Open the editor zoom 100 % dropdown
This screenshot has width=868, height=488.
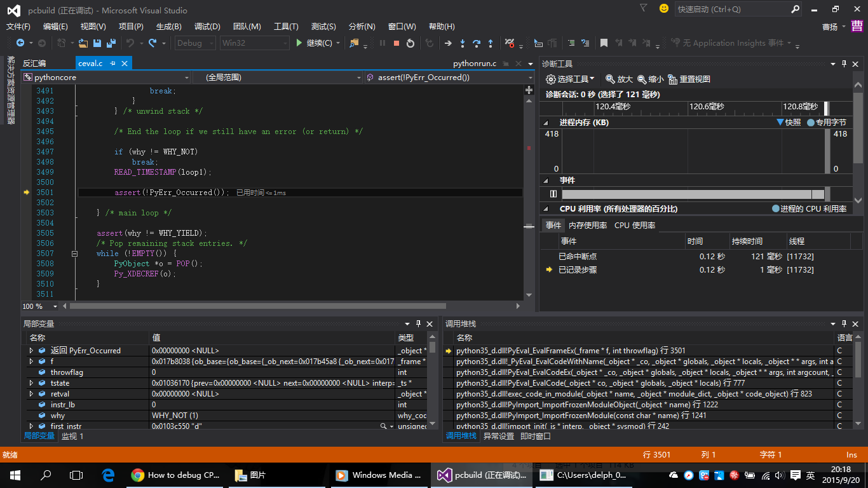click(55, 306)
